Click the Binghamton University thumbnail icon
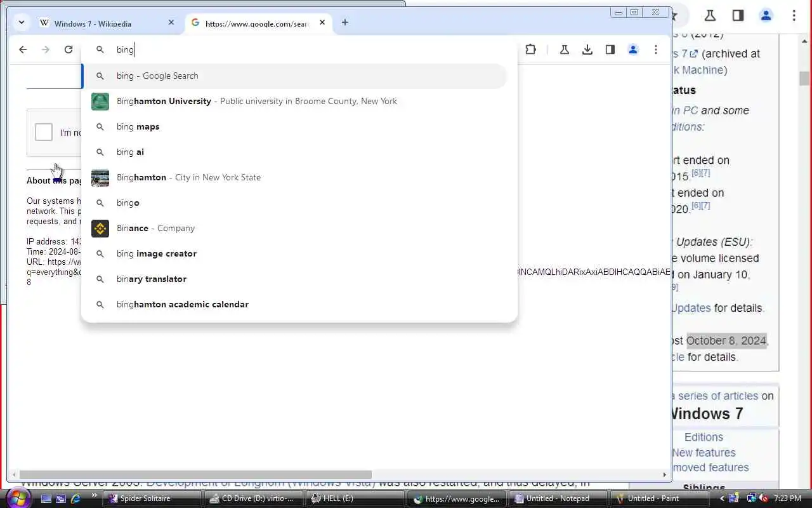The image size is (812, 508). coord(100,101)
